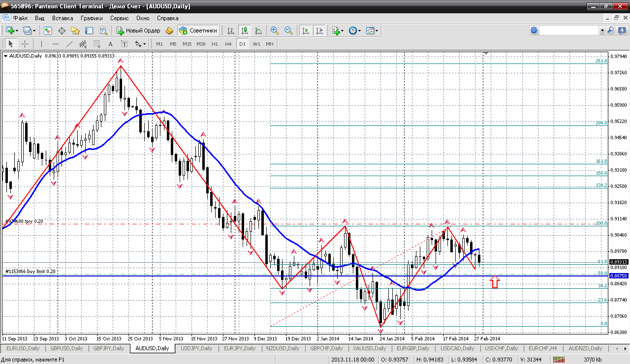Screen dimensions: 630x364
Task: Switch chart to candlestick display mode
Action: pos(245,30)
